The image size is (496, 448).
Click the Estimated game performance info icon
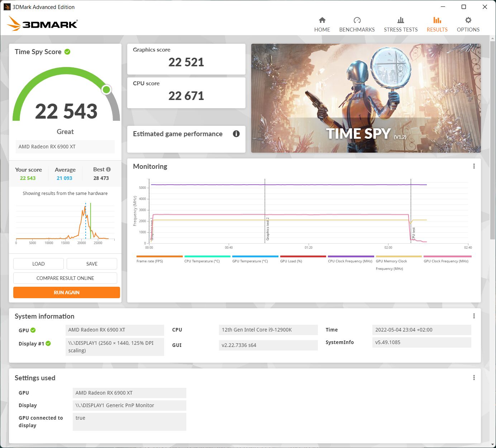[236, 134]
